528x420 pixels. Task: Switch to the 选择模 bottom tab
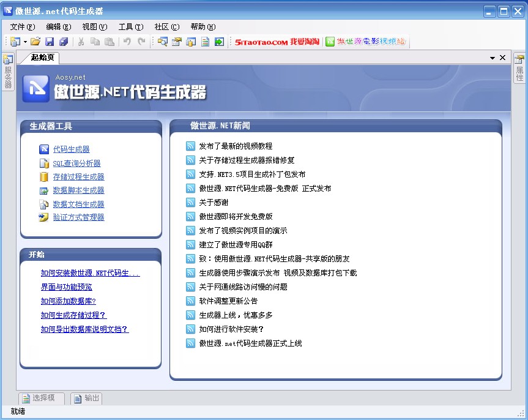click(41, 399)
